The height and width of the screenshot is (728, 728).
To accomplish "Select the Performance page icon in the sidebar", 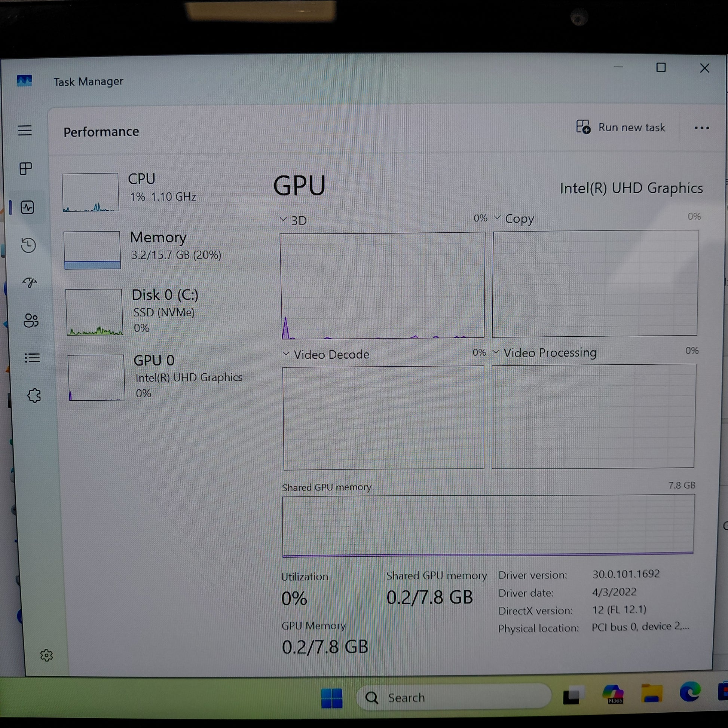I will (28, 207).
